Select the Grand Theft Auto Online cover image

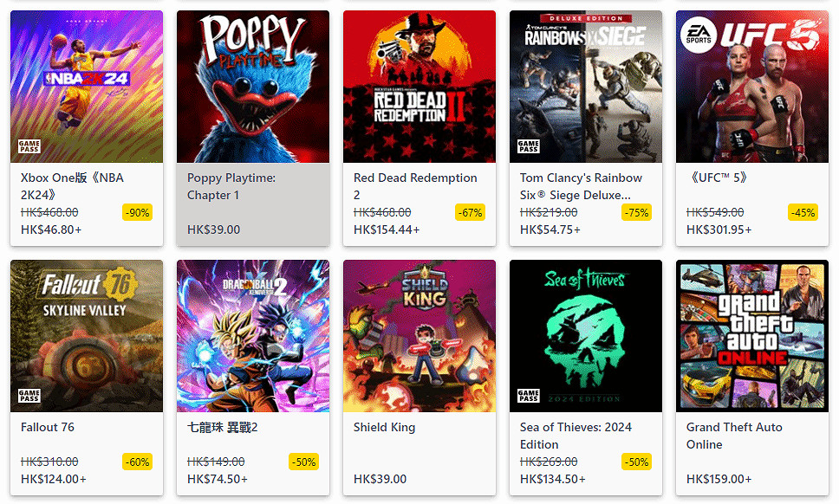click(752, 336)
